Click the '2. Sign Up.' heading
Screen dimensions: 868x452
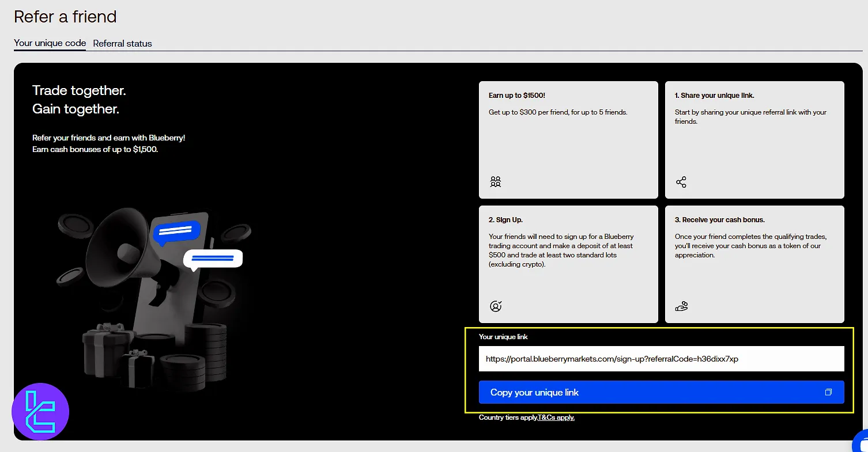pos(505,220)
